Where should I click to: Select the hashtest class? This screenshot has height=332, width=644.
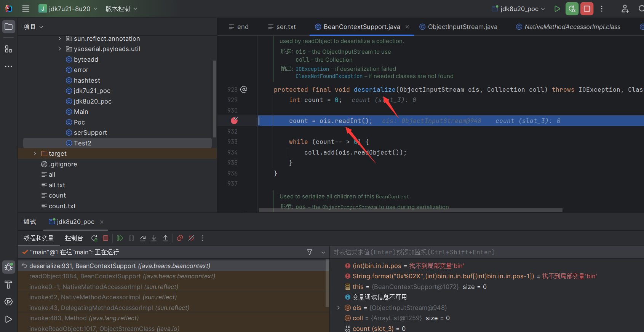pyautogui.click(x=87, y=80)
